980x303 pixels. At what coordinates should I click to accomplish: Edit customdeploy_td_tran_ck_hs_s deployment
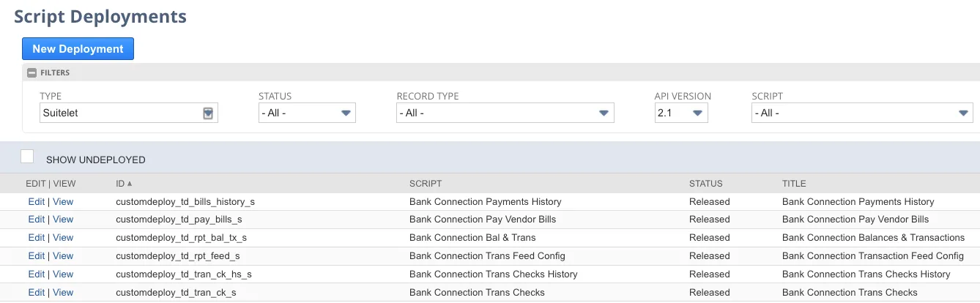pyautogui.click(x=36, y=274)
